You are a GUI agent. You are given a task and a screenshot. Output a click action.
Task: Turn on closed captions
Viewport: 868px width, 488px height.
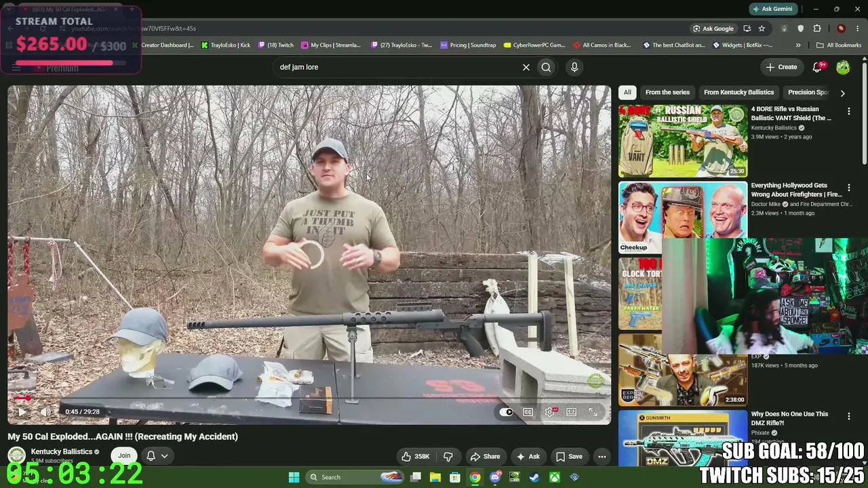528,411
